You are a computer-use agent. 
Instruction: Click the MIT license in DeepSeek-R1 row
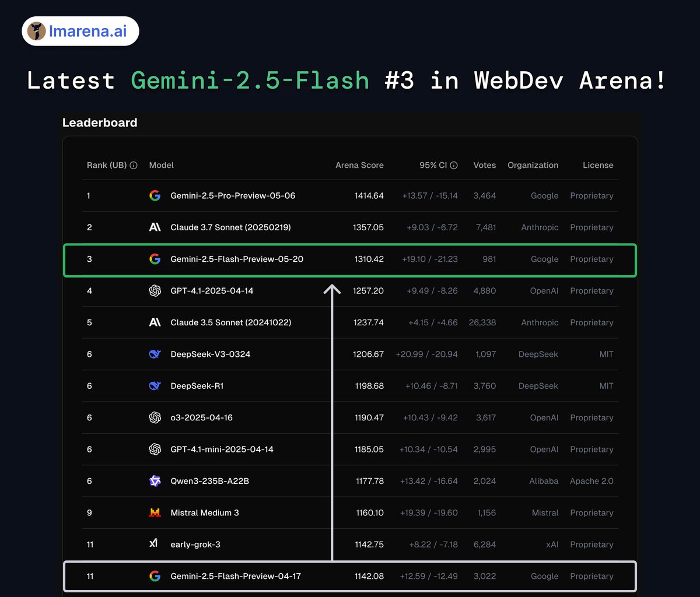607,386
